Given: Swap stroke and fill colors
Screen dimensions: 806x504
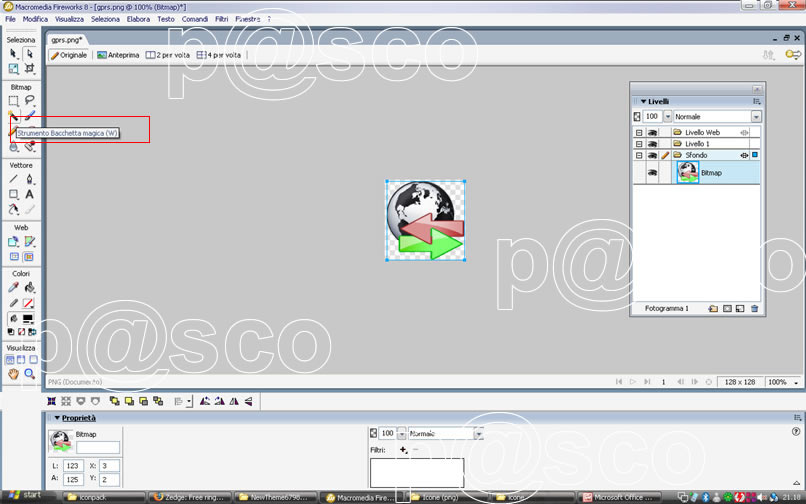Looking at the screenshot, I should (32, 332).
